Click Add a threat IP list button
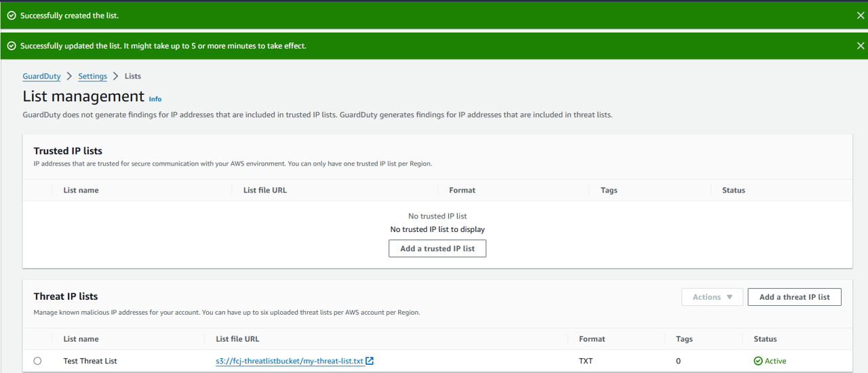Viewport: 868px width, 373px height. 795,297
